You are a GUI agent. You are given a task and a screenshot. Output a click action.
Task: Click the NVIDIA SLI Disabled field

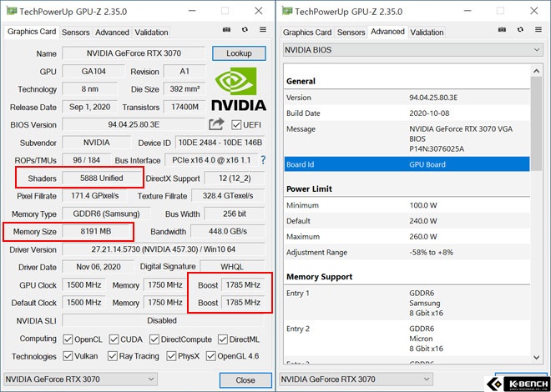tap(163, 320)
